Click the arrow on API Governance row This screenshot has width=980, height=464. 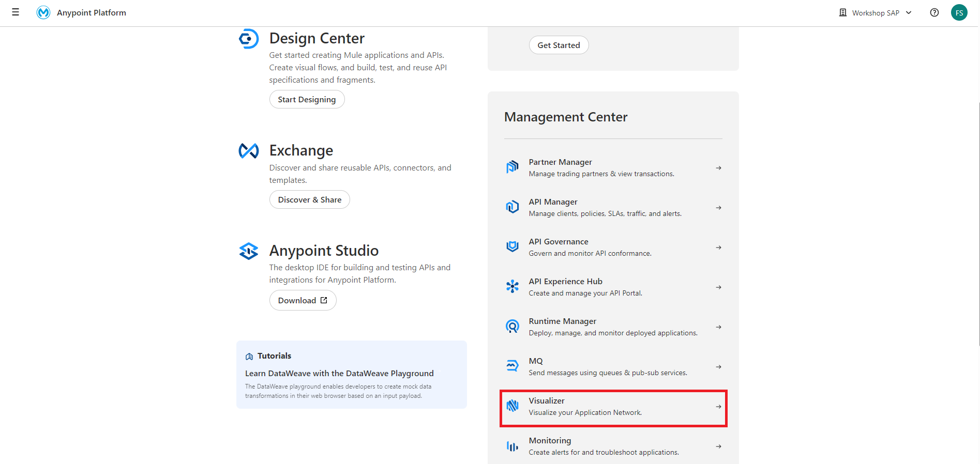coord(719,248)
